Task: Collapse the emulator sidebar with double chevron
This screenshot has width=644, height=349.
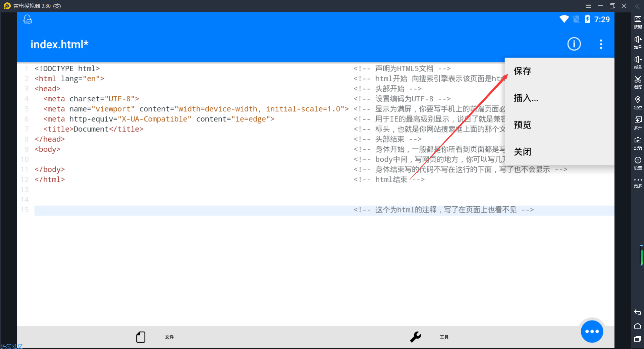Action: click(x=637, y=6)
